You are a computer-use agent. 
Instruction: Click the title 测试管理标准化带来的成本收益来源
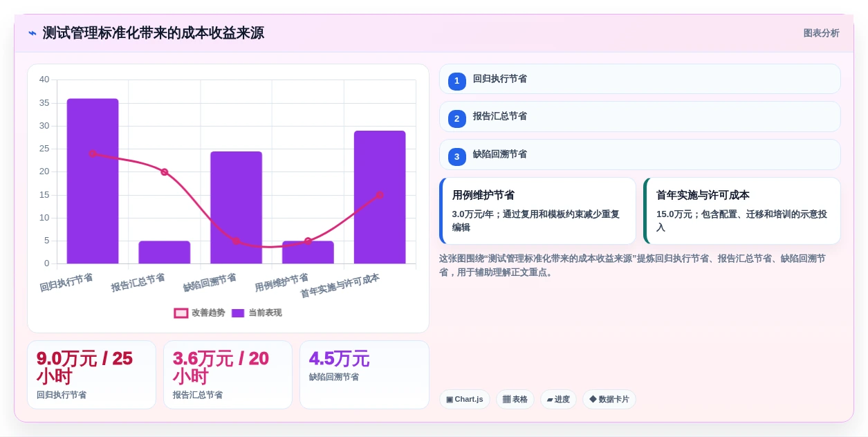click(x=153, y=33)
